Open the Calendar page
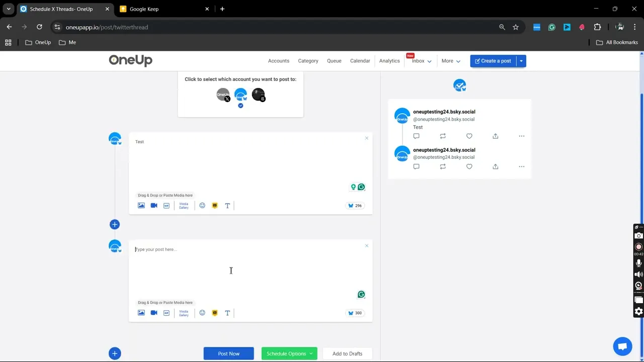The image size is (644, 362). coord(360,61)
